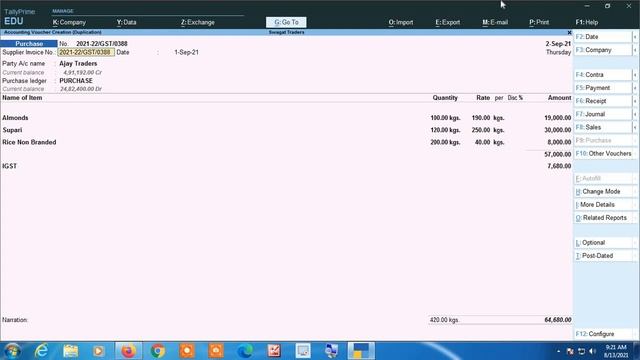
Task: Open O: Related Reports
Action: click(604, 218)
